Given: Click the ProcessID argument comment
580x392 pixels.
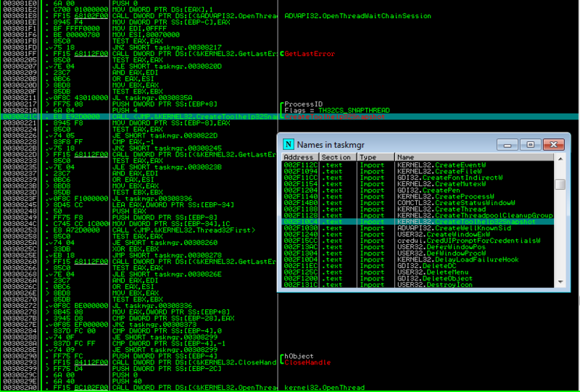Looking at the screenshot, I should pyautogui.click(x=303, y=104).
